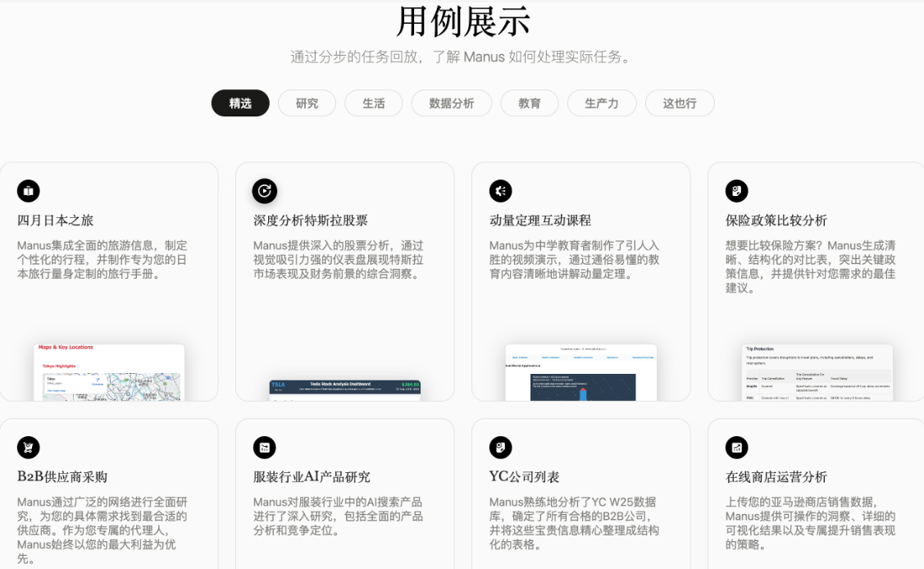Click the icon above 保险政策比较分析
This screenshot has width=924, height=569.
[736, 191]
